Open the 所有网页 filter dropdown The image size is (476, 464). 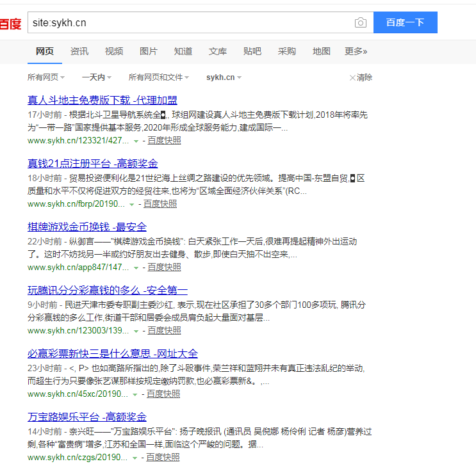[46, 77]
